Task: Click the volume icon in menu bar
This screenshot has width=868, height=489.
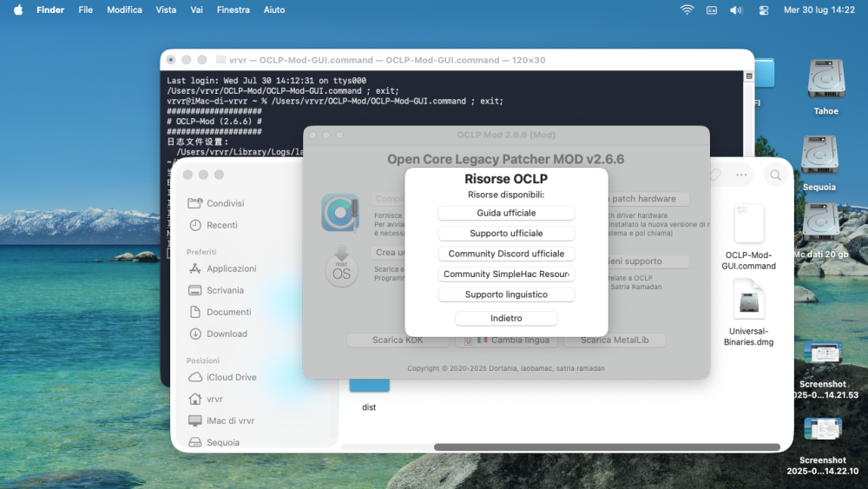Action: coord(736,10)
